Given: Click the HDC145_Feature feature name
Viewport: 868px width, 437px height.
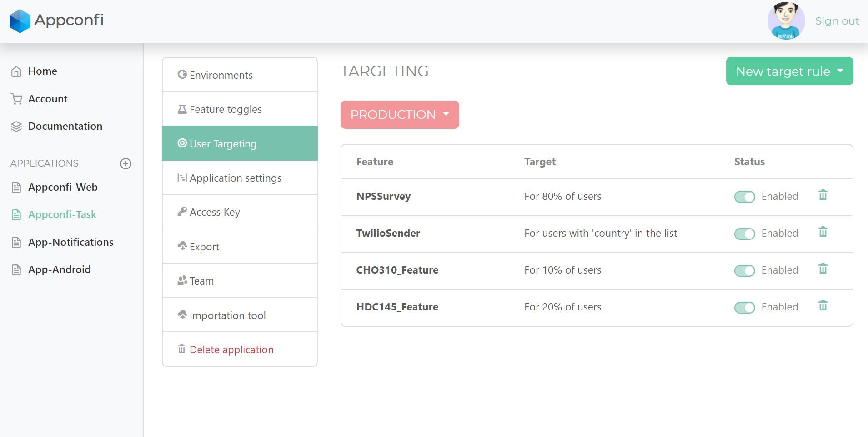Looking at the screenshot, I should pos(397,307).
